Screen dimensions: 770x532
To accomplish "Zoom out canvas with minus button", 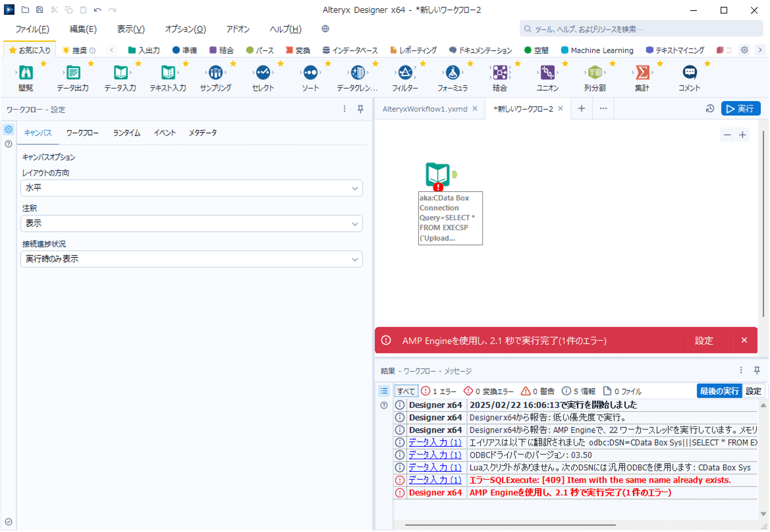I will [727, 135].
